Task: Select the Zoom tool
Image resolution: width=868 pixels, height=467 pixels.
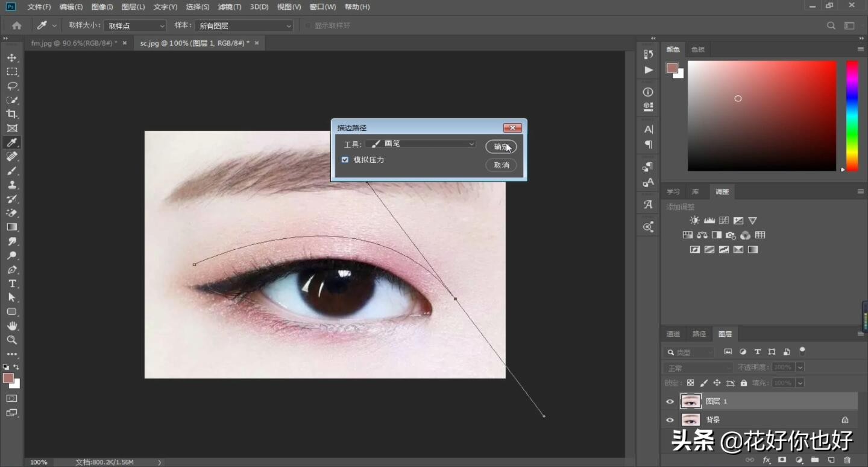Action: 11,340
